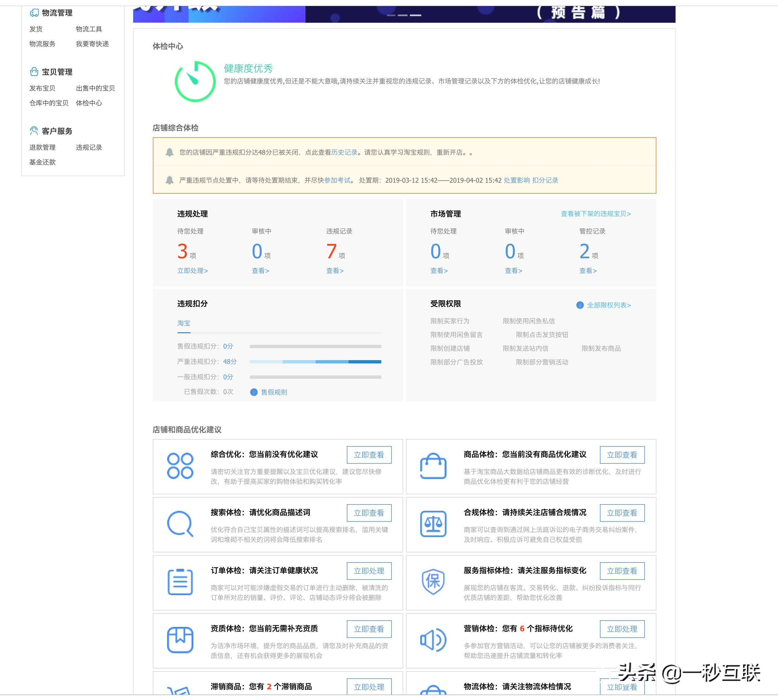
Task: Click the 订单体检 clipboard icon
Action: click(180, 582)
